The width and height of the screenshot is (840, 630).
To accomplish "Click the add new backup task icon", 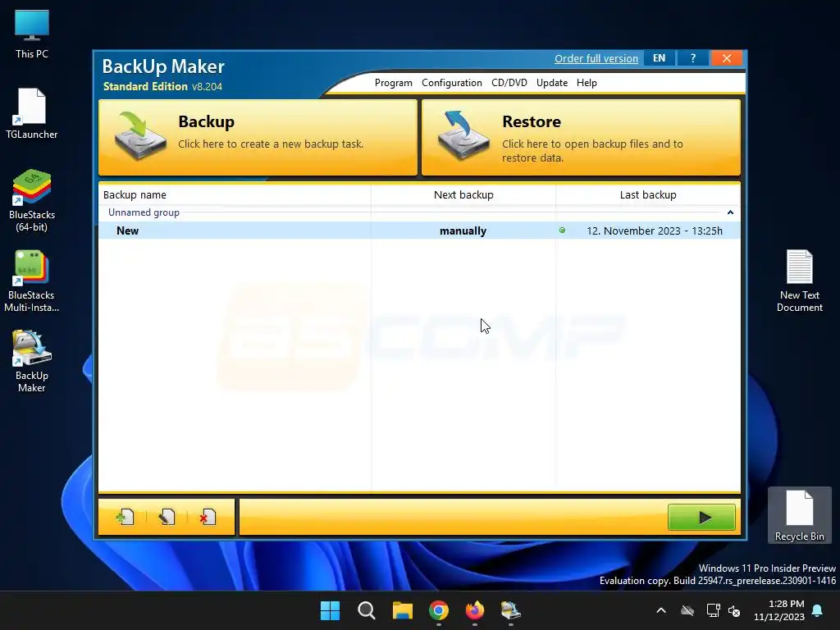I will tap(125, 517).
